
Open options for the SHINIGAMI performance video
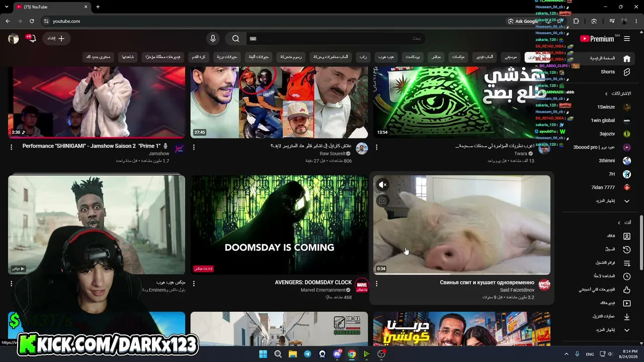(x=11, y=147)
